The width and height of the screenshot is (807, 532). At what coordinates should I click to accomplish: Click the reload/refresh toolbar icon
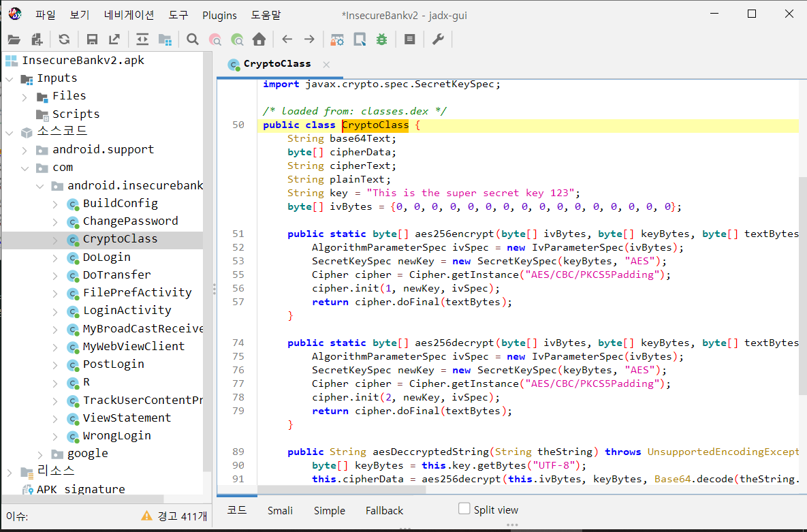(64, 40)
